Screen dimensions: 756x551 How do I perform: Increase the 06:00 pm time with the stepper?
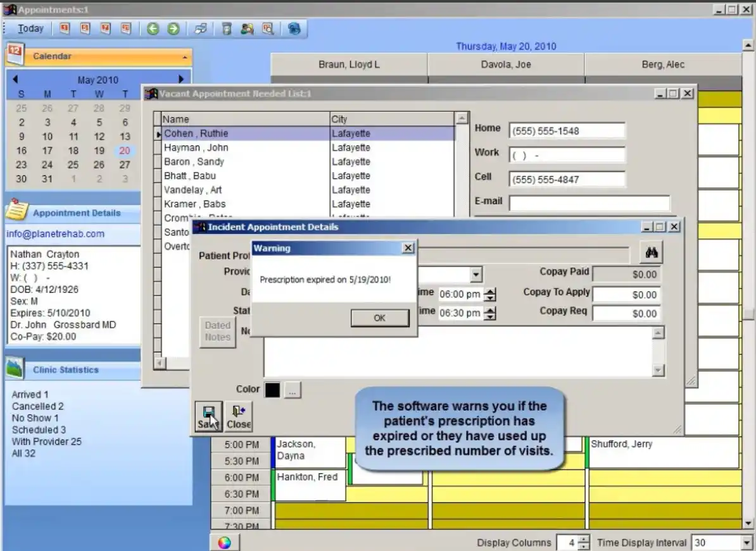(490, 290)
